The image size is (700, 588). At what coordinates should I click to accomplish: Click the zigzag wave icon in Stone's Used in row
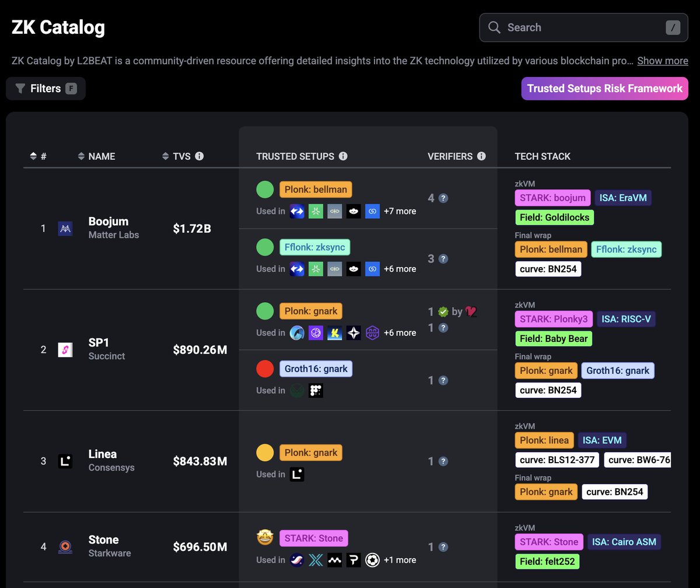click(x=334, y=560)
